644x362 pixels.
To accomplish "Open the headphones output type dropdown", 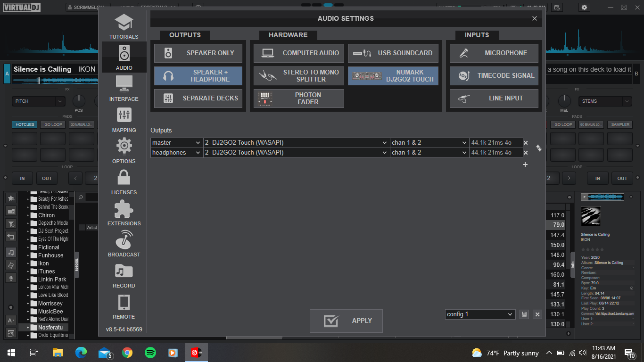I will (177, 152).
